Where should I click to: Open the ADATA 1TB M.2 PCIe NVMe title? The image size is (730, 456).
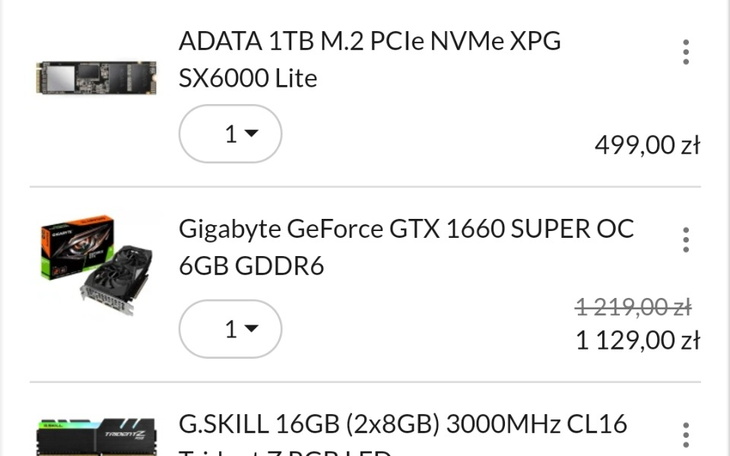(369, 42)
